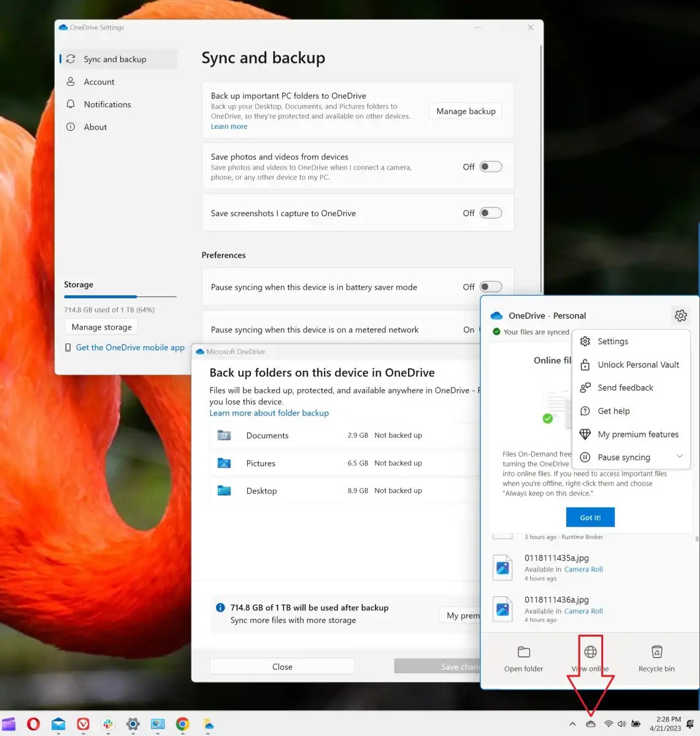Open Chrome from the taskbar
Screen dimensions: 700x736
coord(182,724)
